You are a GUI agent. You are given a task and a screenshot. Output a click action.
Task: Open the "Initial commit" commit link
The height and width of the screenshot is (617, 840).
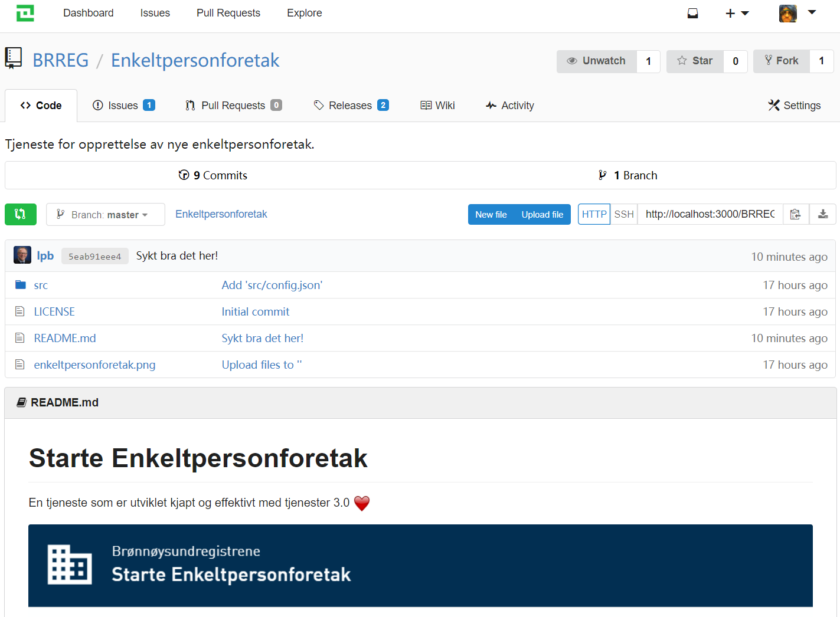tap(256, 311)
